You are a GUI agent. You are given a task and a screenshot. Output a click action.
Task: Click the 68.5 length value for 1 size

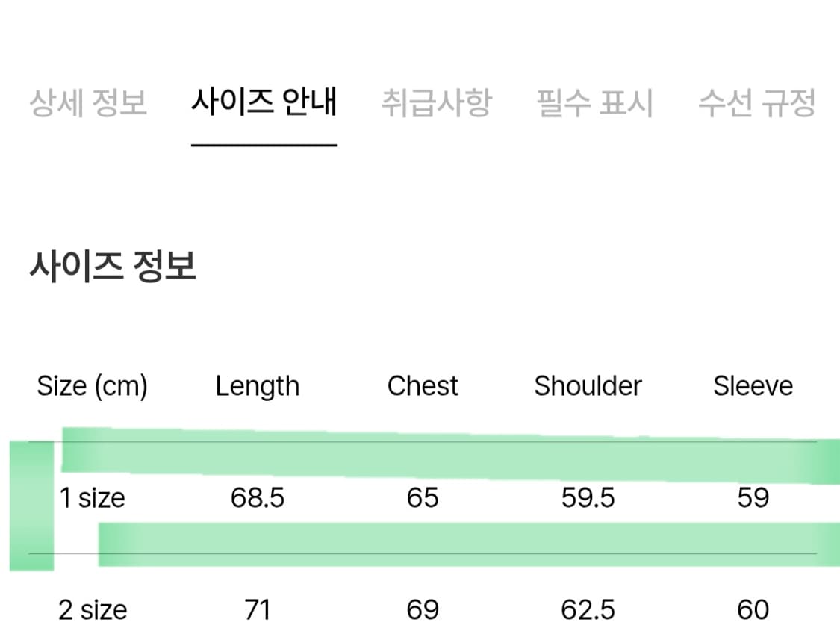coord(258,497)
